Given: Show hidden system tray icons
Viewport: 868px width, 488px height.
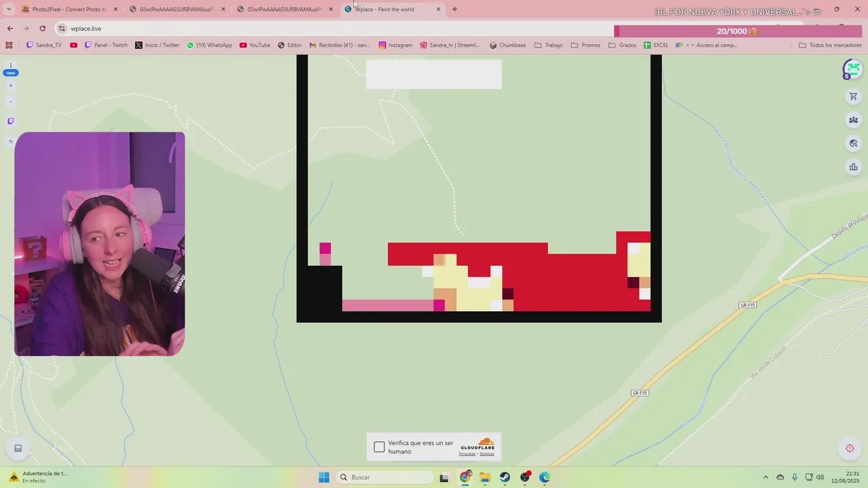Looking at the screenshot, I should point(766,477).
